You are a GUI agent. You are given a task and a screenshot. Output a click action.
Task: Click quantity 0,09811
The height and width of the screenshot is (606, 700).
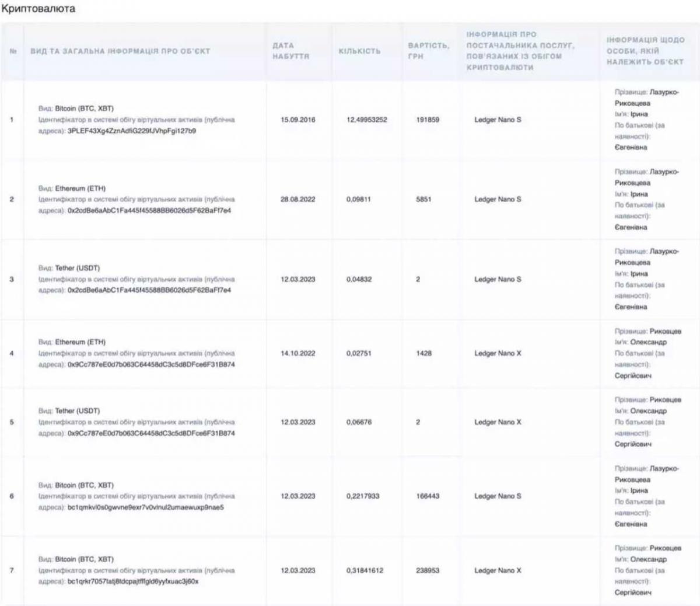coord(359,199)
